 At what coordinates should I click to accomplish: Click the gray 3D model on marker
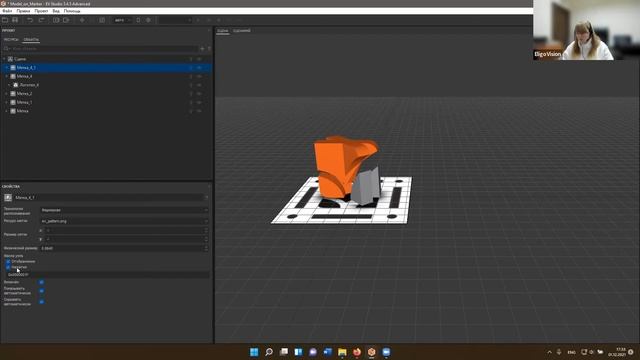366,187
